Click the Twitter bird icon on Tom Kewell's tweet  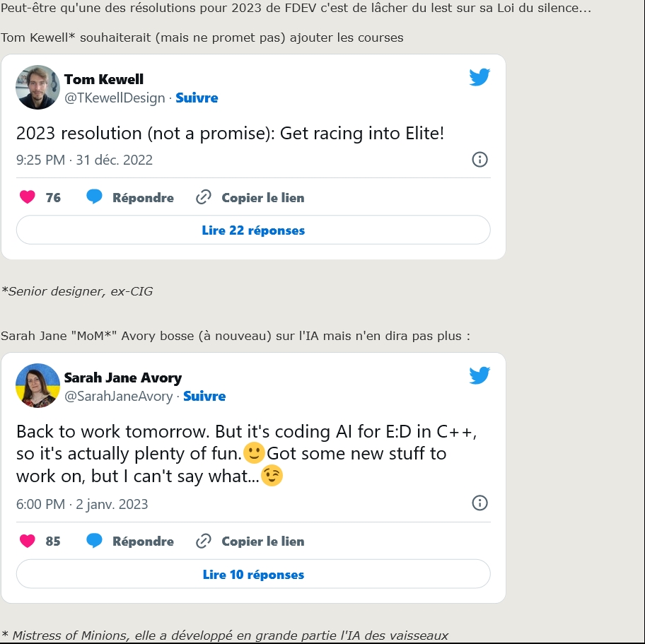(x=480, y=77)
